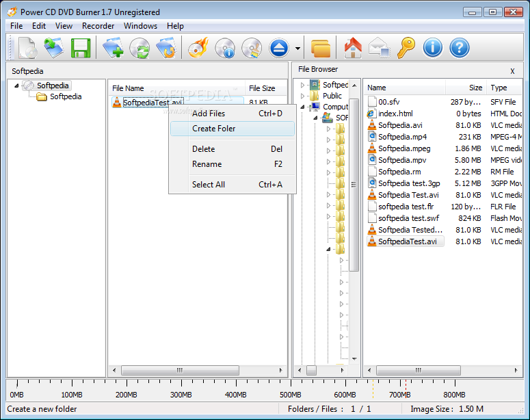
Task: Click the browser tree vertical scrollbar thumb
Action: [x=354, y=185]
